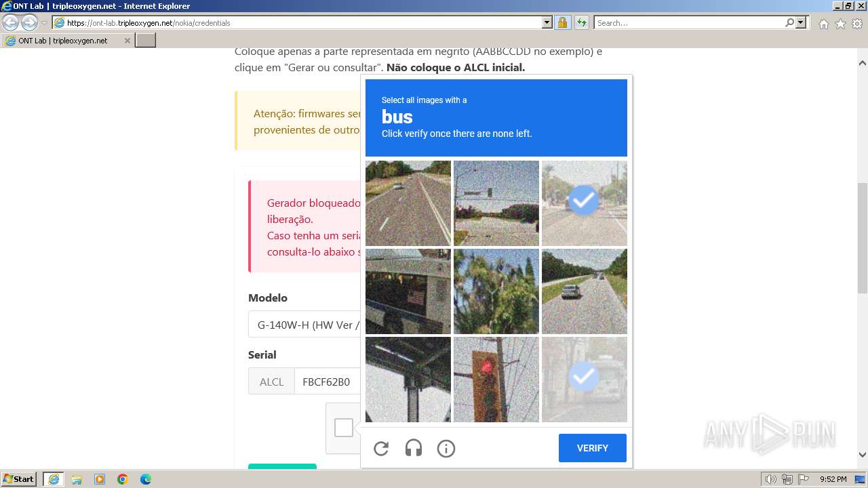
Task: Open File Explorer folder taskbar icon
Action: pos(77,479)
